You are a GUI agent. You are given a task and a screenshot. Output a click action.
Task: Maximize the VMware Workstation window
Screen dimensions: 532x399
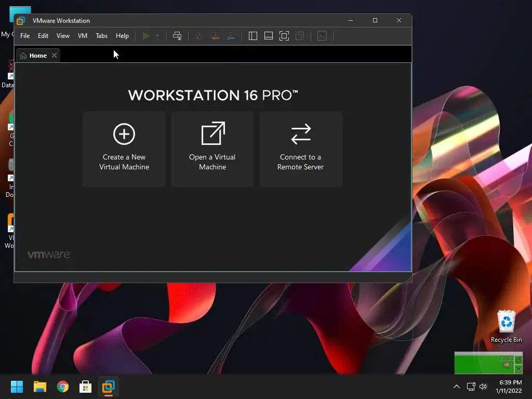(x=375, y=20)
